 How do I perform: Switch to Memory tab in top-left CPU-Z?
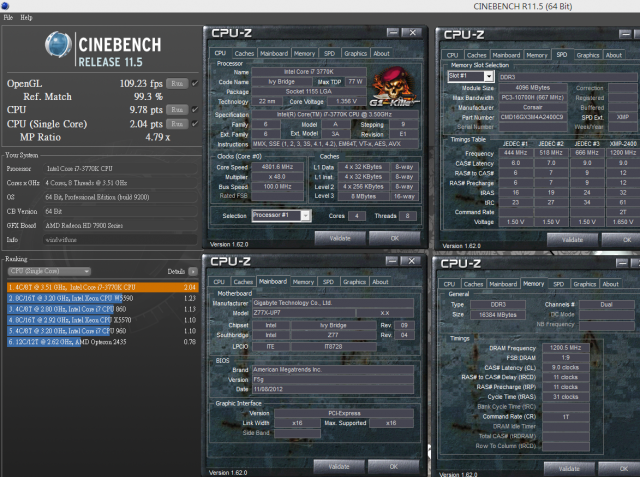(304, 53)
